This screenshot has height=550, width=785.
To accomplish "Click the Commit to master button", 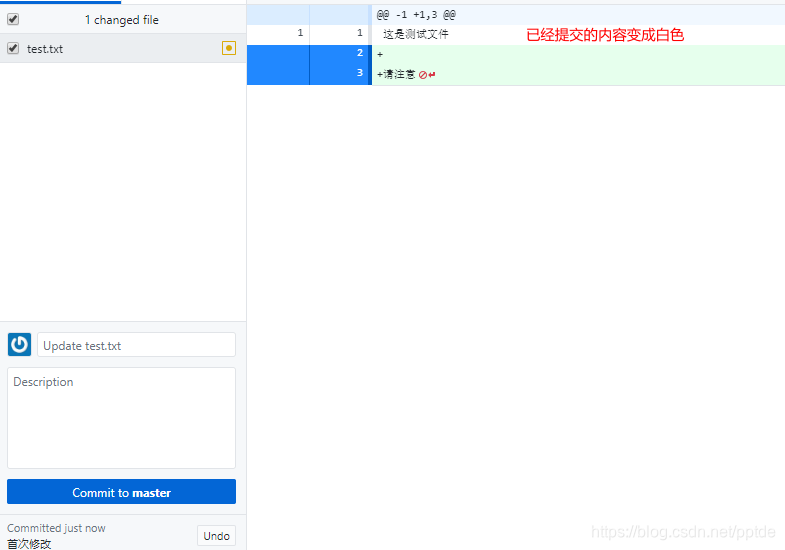I will click(x=121, y=492).
